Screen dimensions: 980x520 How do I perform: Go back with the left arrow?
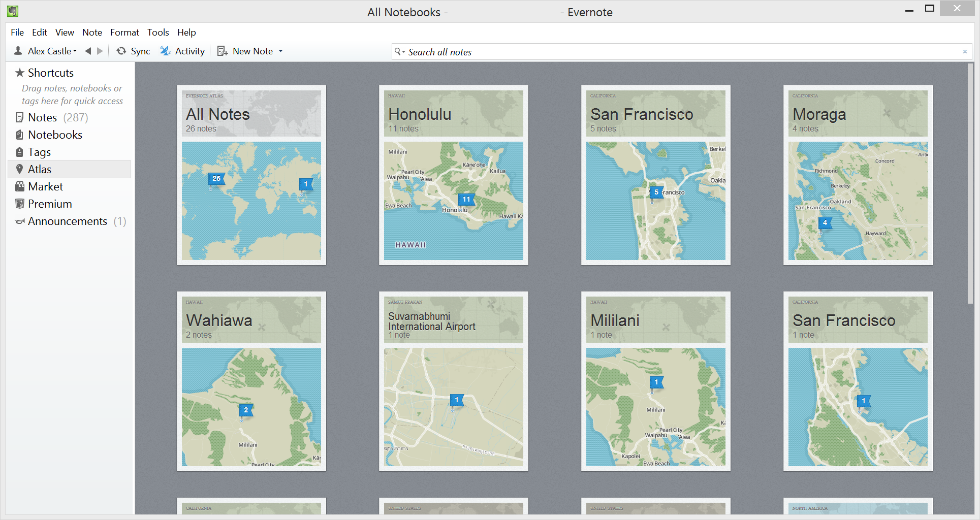(88, 51)
